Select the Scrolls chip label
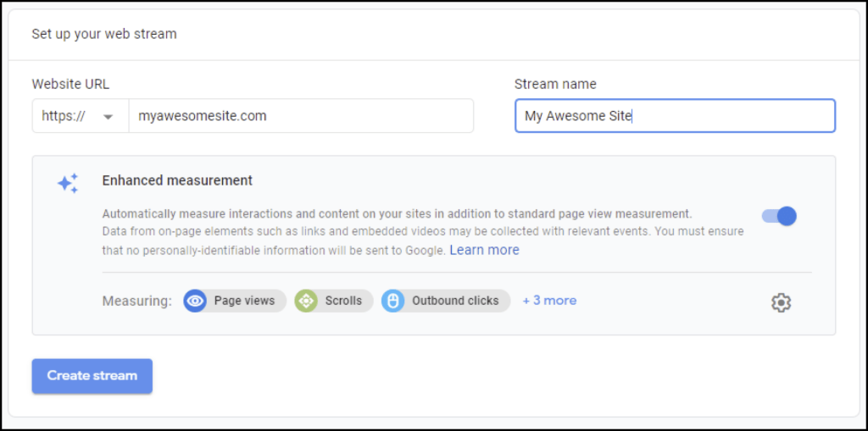 click(343, 301)
